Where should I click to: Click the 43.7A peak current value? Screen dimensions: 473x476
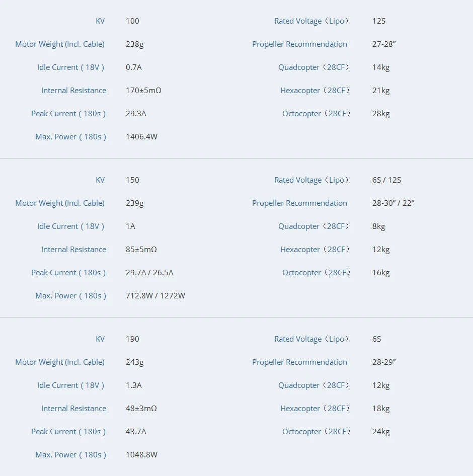(x=136, y=432)
